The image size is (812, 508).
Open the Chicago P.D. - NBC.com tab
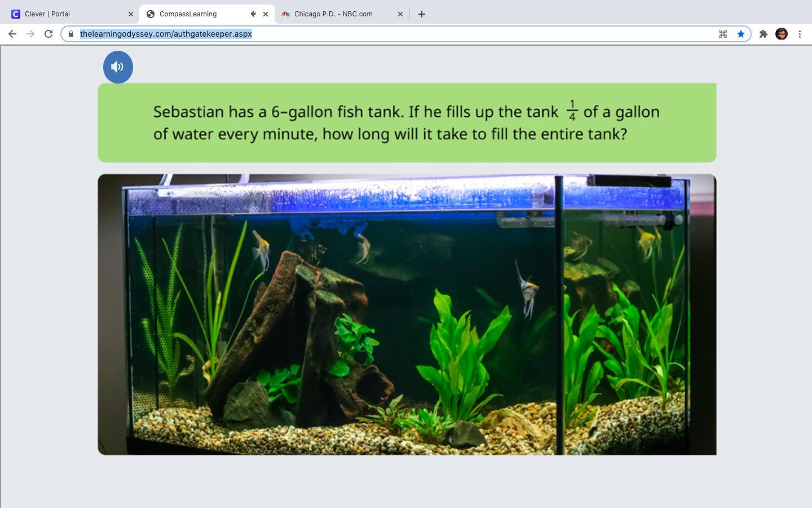pos(342,14)
